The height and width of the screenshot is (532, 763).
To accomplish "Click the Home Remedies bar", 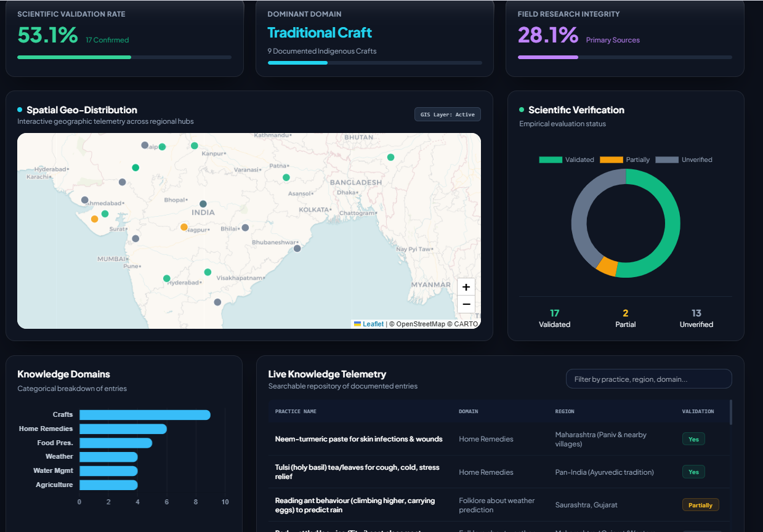I will (x=123, y=429).
